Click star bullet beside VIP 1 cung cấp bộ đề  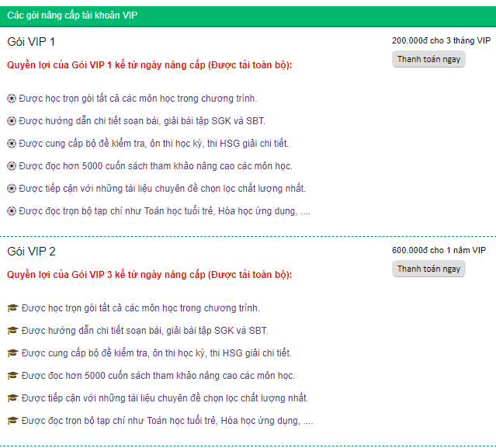tap(12, 144)
